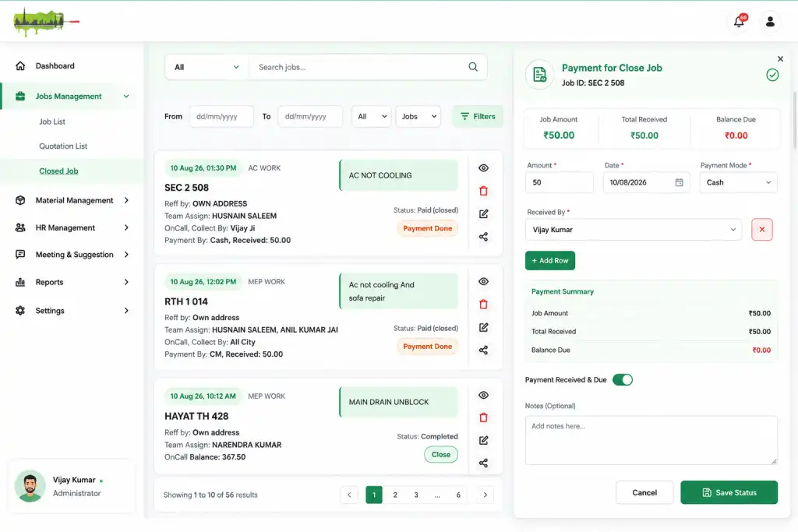The width and height of the screenshot is (798, 532).
Task: Open the Job List submenu item
Action: pos(52,122)
